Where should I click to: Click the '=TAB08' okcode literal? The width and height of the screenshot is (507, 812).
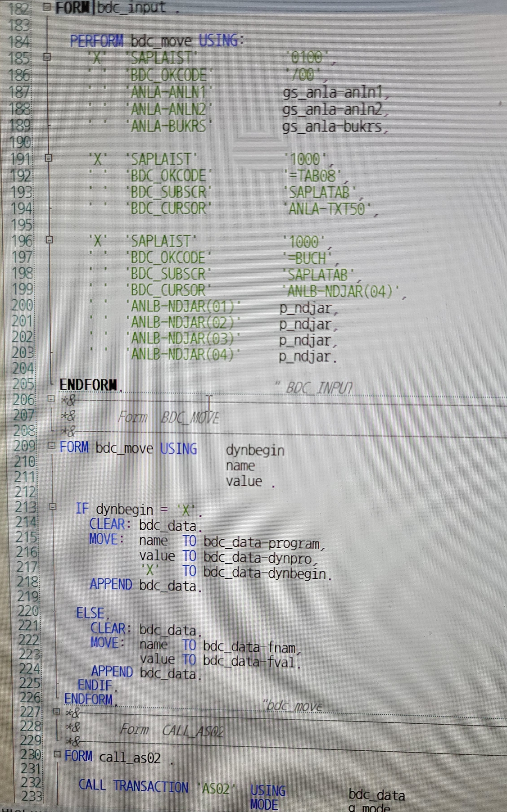312,175
